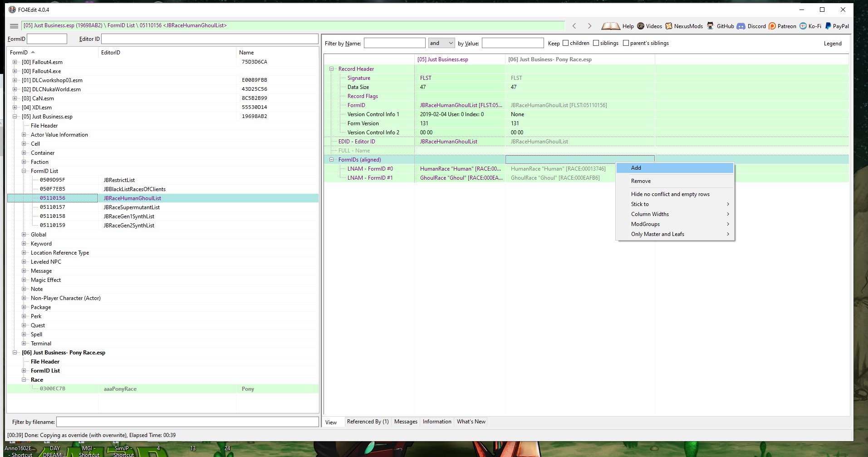Switch to the What's New tab
The image size is (868, 457).
point(471,422)
